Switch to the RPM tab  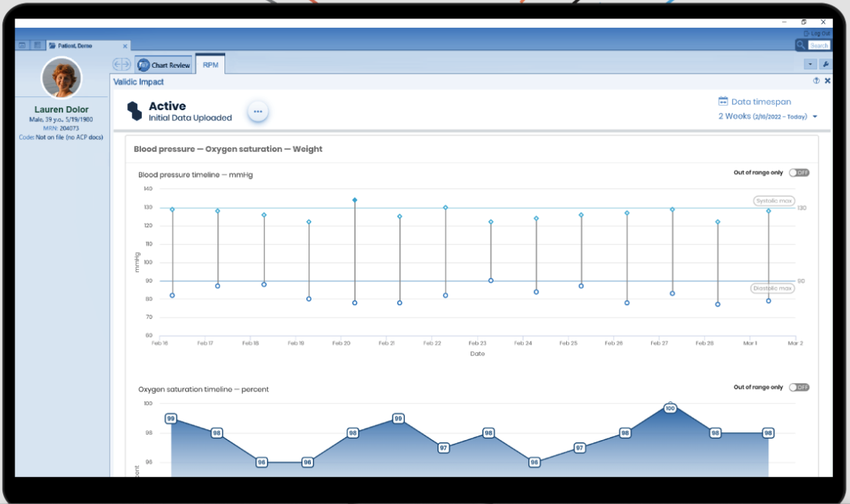coord(211,65)
